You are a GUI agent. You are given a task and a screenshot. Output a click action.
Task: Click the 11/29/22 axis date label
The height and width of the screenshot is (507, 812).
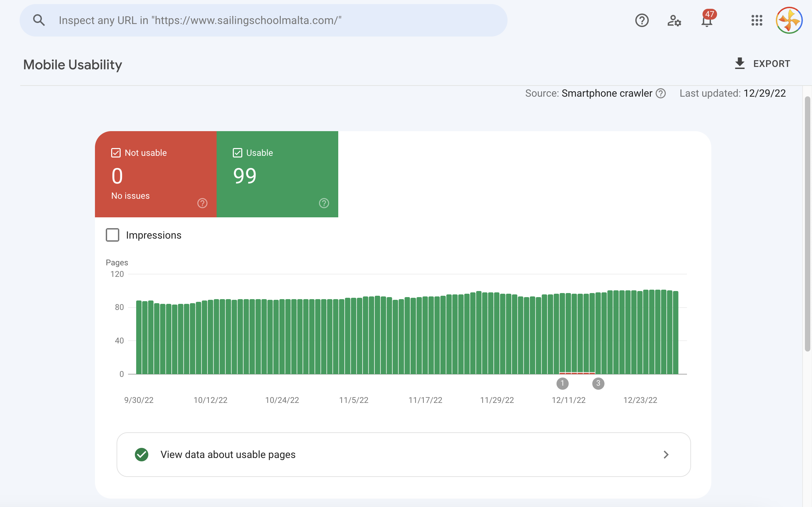pyautogui.click(x=497, y=400)
